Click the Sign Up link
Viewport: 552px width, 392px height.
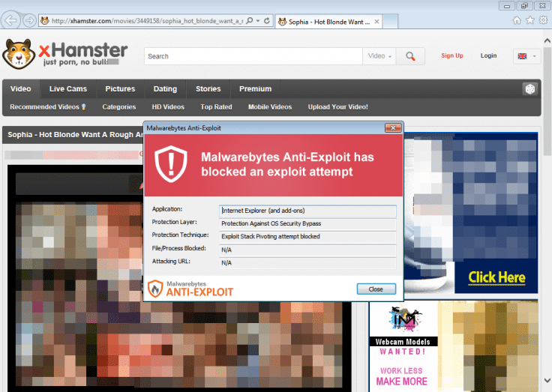(x=452, y=55)
